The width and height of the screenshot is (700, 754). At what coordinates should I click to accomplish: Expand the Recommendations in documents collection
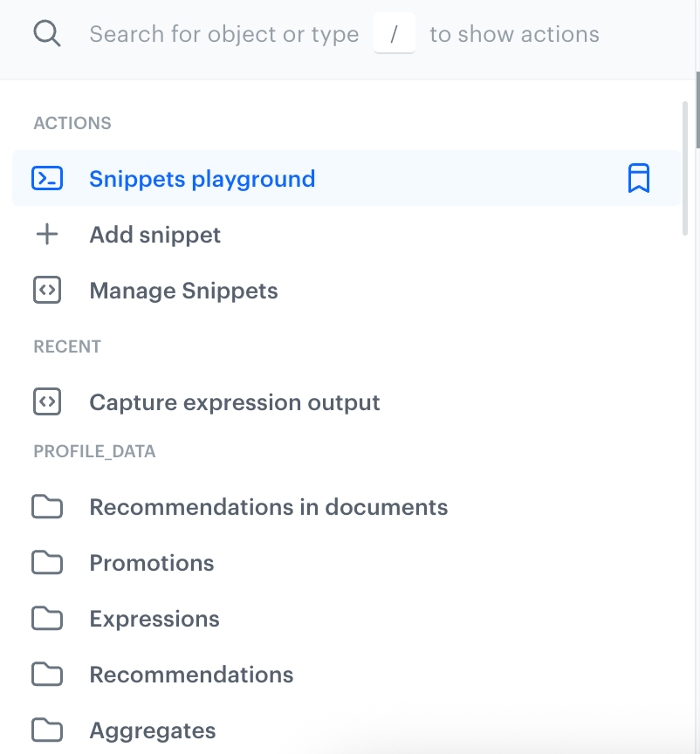click(x=268, y=507)
